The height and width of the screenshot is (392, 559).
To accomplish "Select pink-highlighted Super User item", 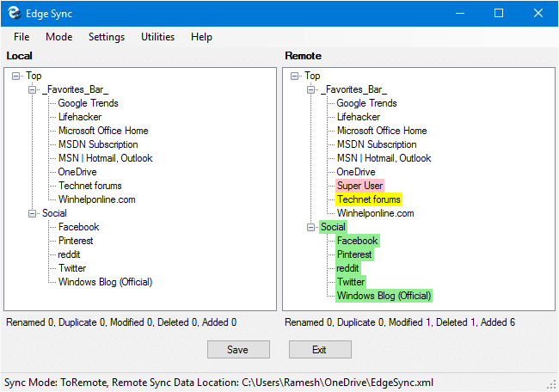I will 359,186.
